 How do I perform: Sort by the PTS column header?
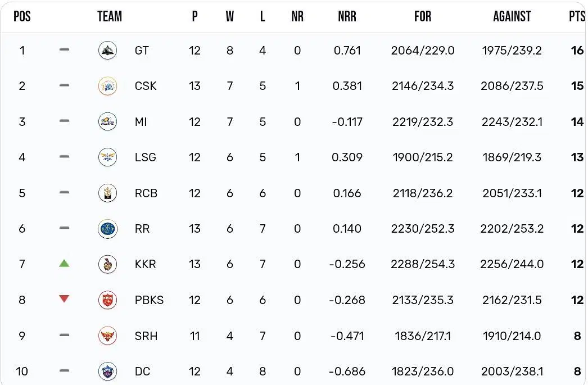[x=577, y=16]
